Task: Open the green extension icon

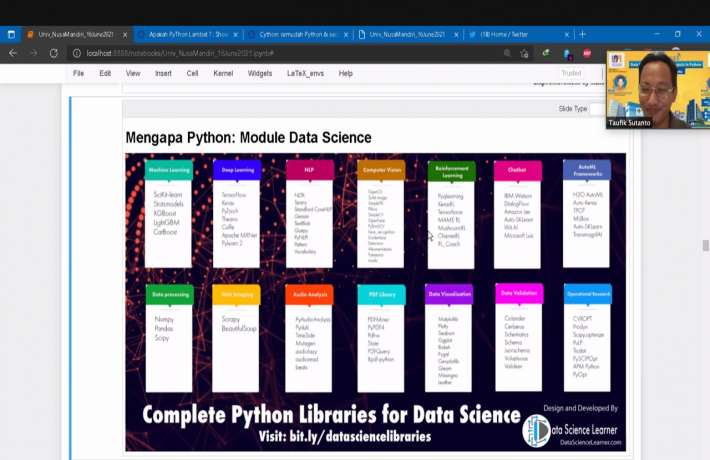Action: pyautogui.click(x=547, y=53)
